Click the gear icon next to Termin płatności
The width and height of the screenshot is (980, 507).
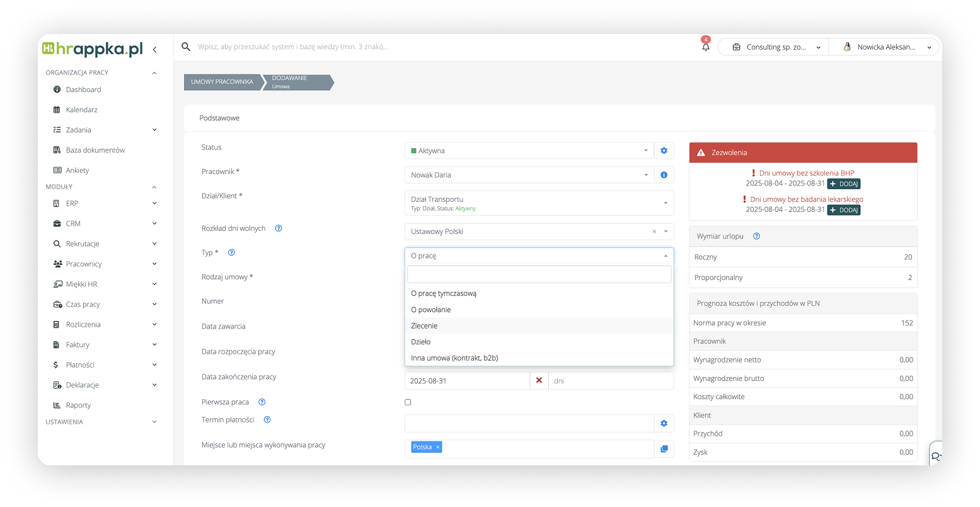[664, 424]
